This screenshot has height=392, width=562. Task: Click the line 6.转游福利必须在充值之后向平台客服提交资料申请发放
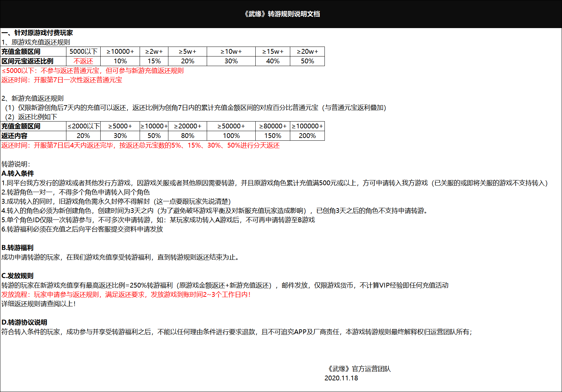(x=82, y=229)
